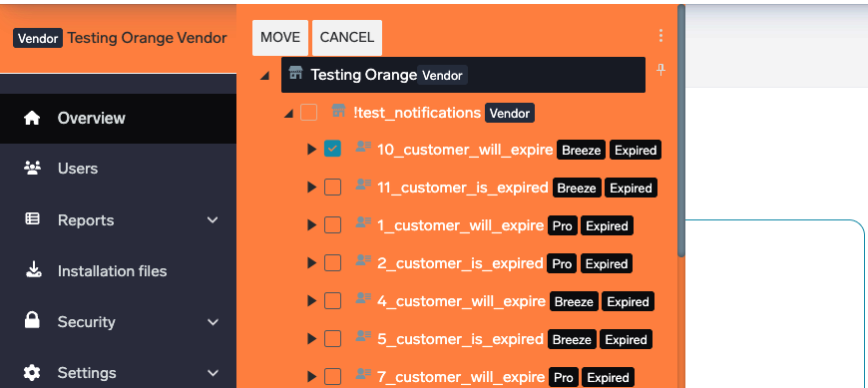The height and width of the screenshot is (388, 868).
Task: Click the customer icon of 7_customer_will_expire
Action: pyautogui.click(x=363, y=374)
